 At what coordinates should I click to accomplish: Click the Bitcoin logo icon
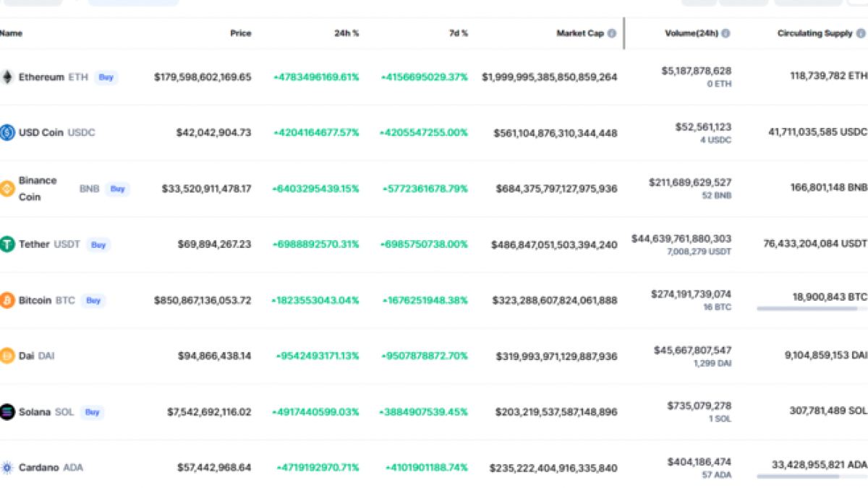point(7,300)
